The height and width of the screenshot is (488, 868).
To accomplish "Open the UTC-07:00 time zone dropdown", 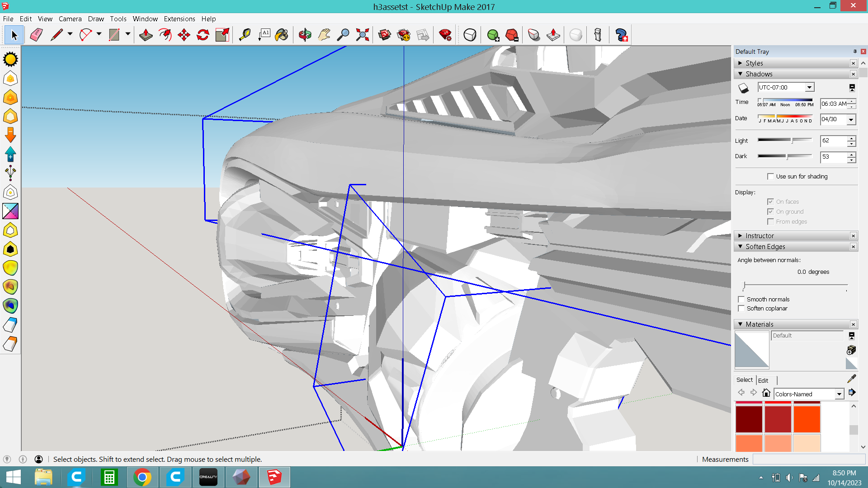I will 809,87.
